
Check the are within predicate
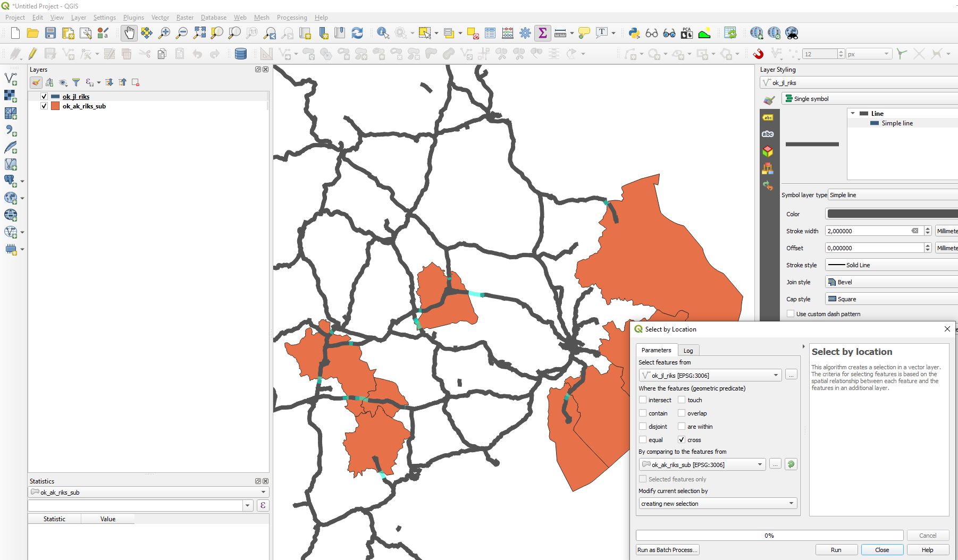click(x=682, y=427)
